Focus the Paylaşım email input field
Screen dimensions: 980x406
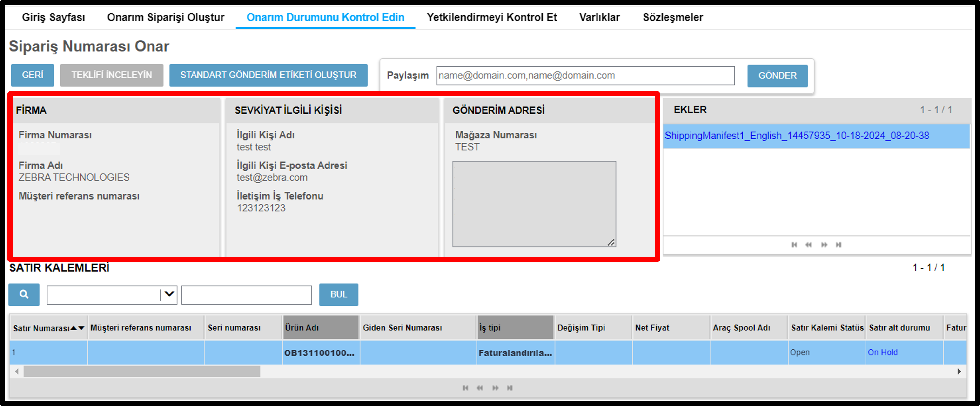[585, 76]
